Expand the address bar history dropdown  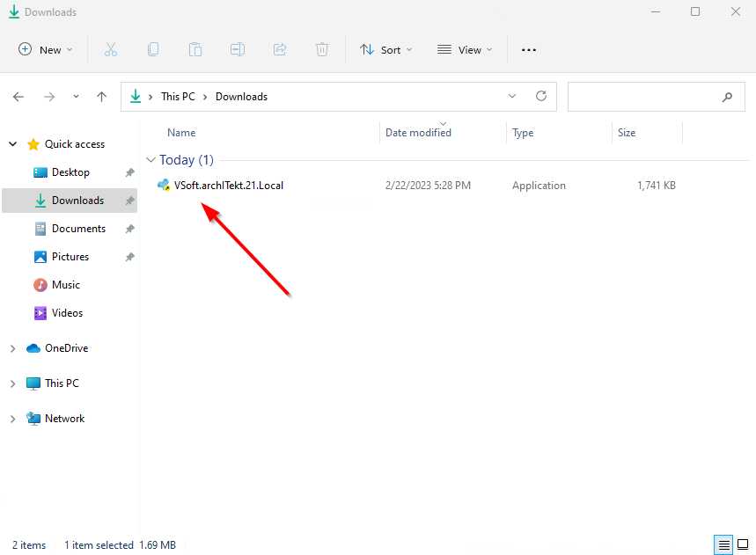click(x=512, y=97)
